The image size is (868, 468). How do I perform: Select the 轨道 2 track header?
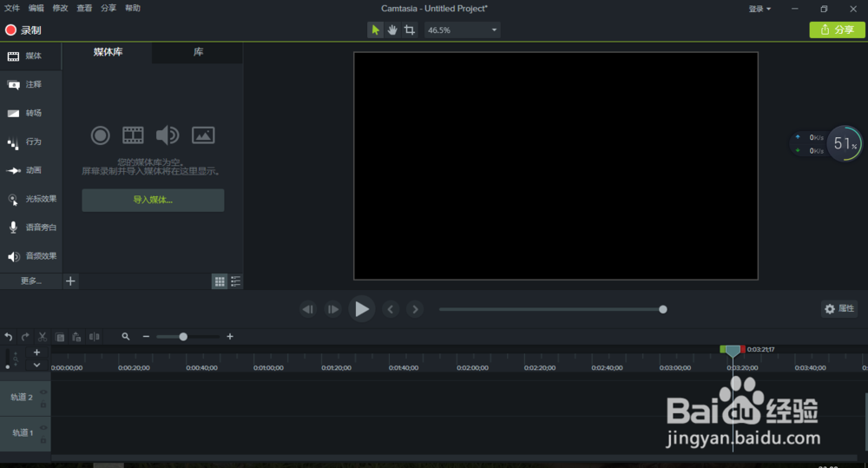coord(25,398)
